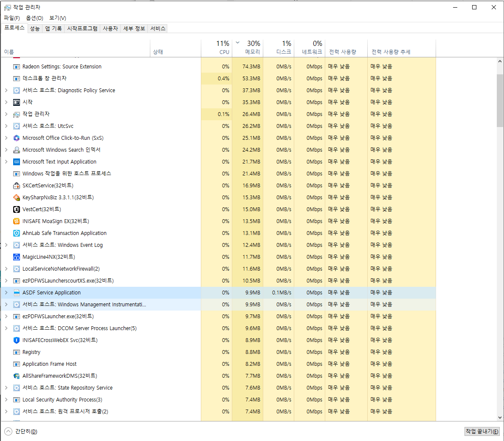The height and width of the screenshot is (441, 504).
Task: Open the 파일(F) menu
Action: tap(12, 18)
